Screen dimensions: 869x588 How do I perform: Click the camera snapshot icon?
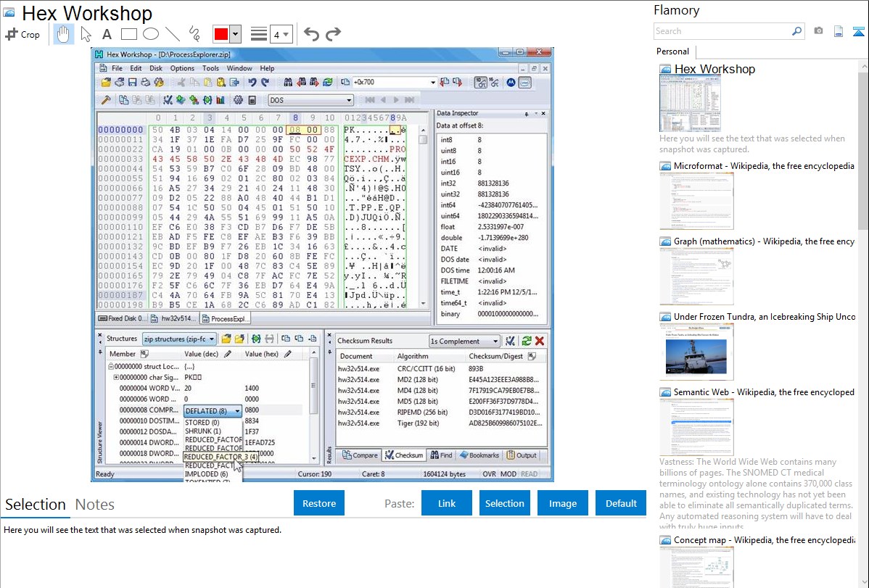[818, 31]
